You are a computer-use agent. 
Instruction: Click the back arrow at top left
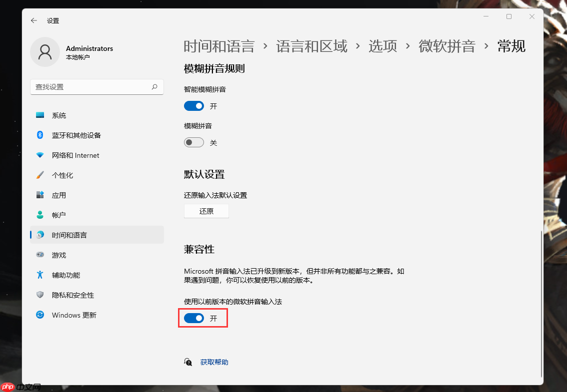[33, 20]
